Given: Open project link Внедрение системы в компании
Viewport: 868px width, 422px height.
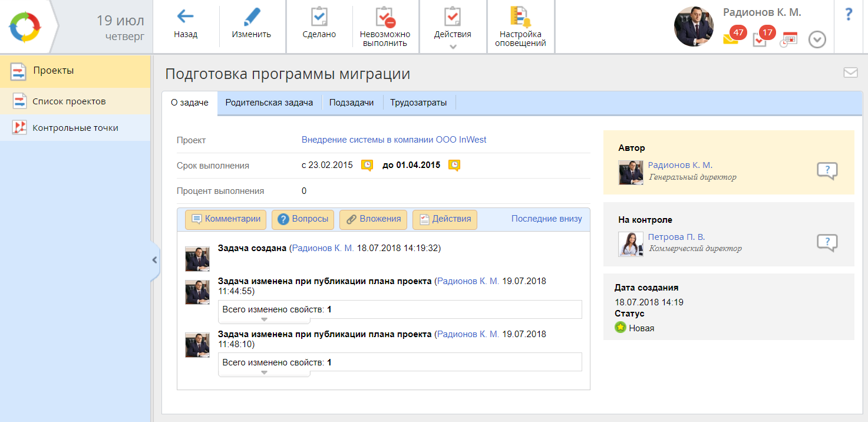Looking at the screenshot, I should click(x=394, y=140).
